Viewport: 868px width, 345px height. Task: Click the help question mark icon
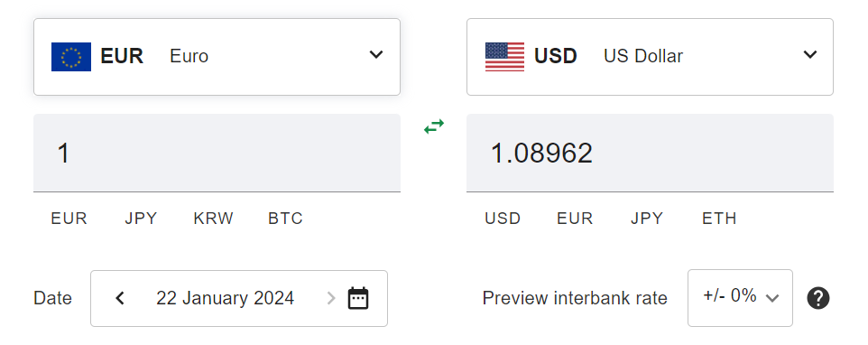818,298
